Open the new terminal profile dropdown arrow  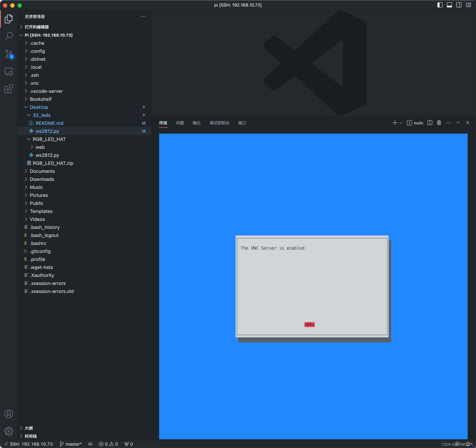pos(401,123)
